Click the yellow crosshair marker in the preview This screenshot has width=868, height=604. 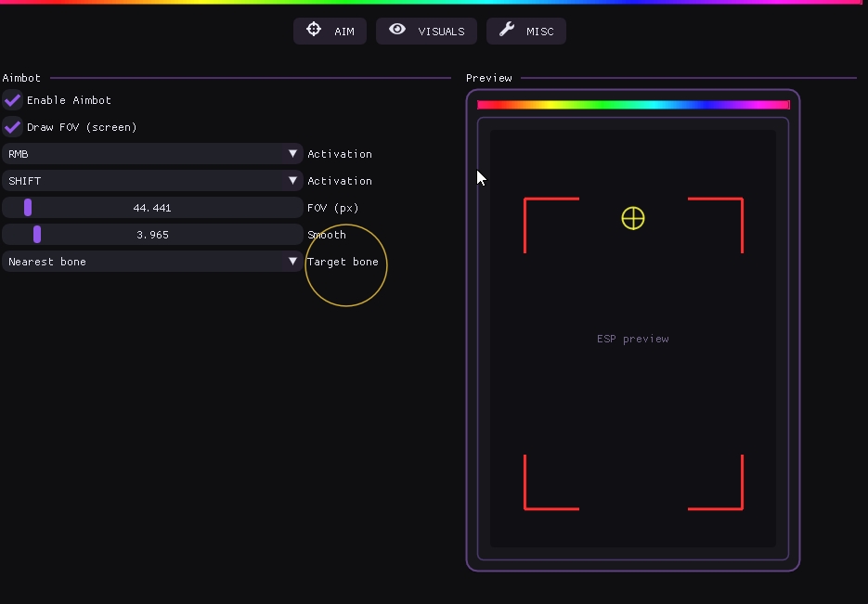633,218
